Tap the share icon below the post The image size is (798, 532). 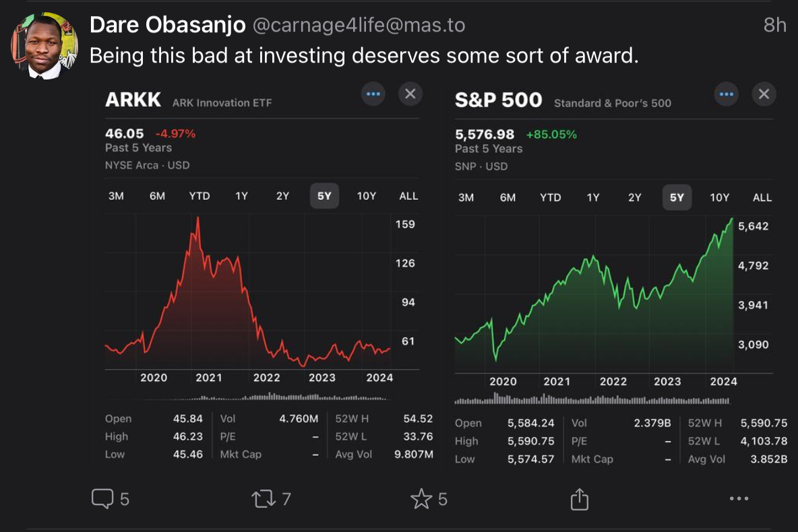580,499
